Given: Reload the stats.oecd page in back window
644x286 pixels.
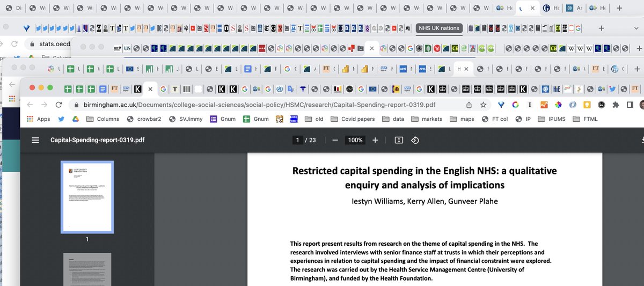Looking at the screenshot, I should tap(14, 44).
